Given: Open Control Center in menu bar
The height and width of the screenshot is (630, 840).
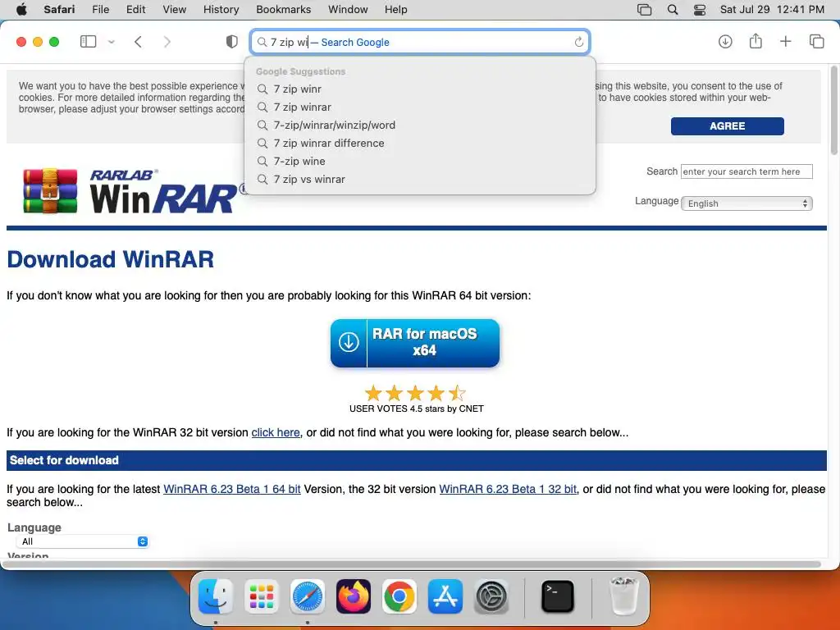Looking at the screenshot, I should point(700,10).
